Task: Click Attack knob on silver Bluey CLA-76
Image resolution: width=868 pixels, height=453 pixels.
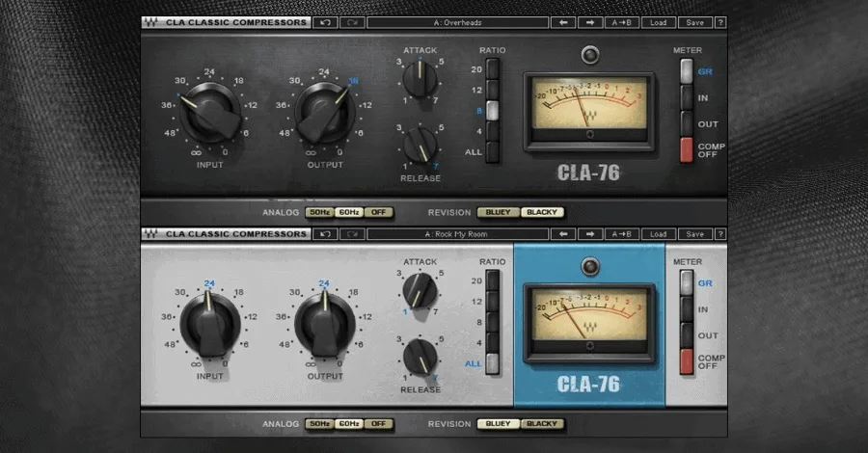Action: point(420,290)
